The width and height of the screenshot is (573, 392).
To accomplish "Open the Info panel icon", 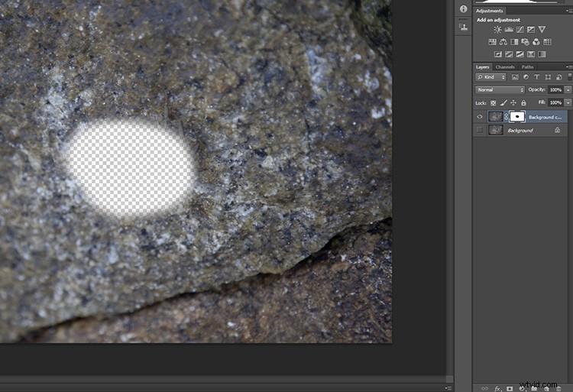I will tap(463, 9).
